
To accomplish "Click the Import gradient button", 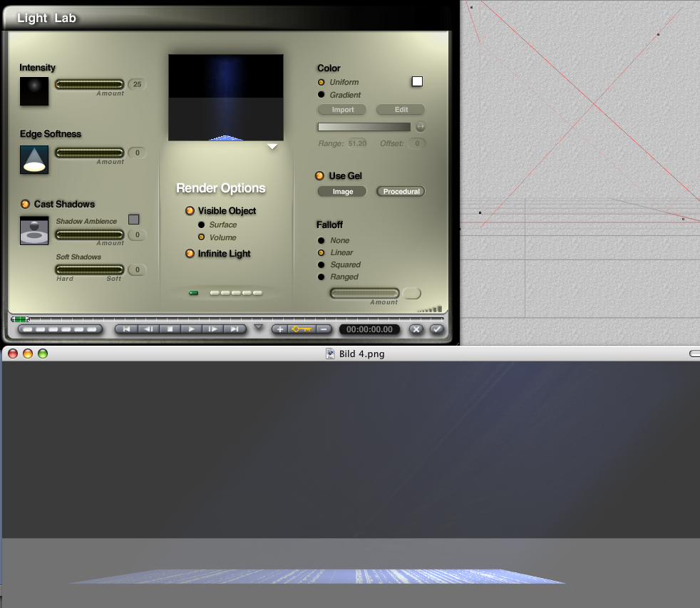I will point(342,109).
